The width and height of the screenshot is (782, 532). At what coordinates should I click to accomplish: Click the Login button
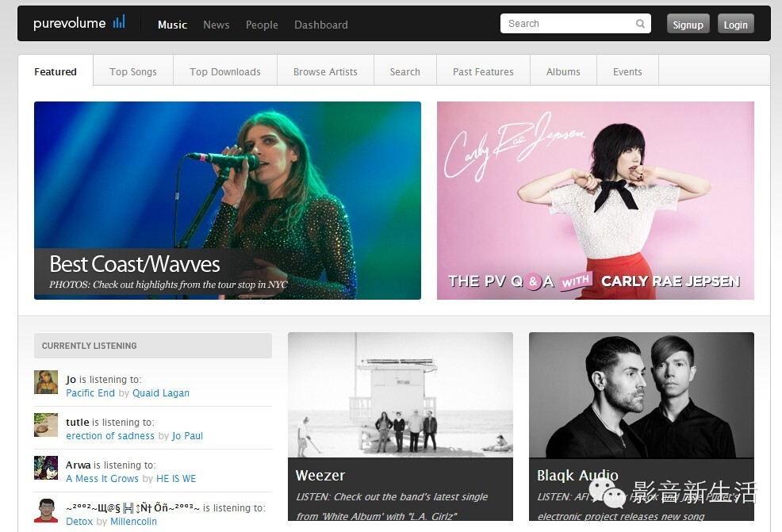click(x=736, y=24)
